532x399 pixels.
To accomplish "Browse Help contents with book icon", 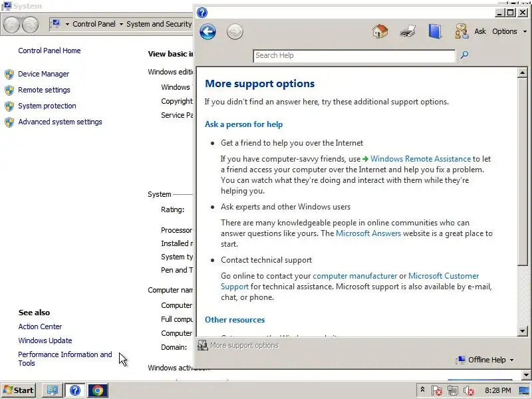I will [x=435, y=31].
